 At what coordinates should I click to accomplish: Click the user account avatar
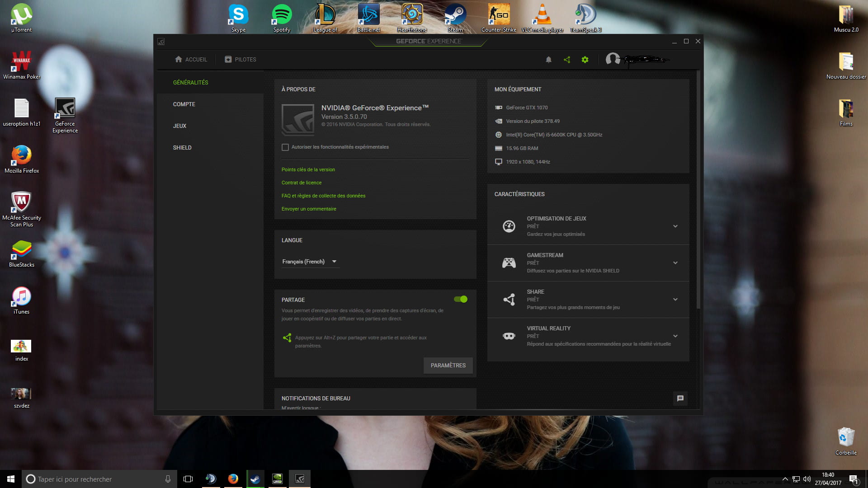(613, 59)
